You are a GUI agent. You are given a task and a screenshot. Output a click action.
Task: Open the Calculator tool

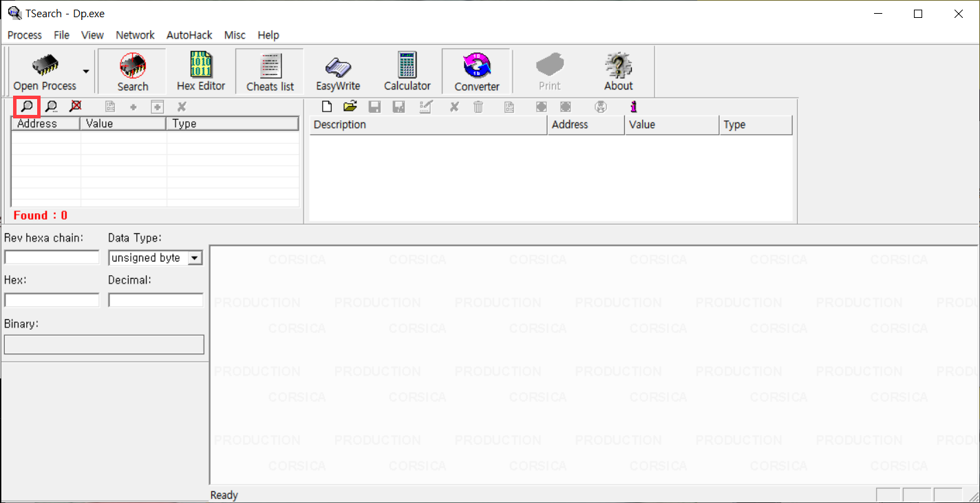407,71
